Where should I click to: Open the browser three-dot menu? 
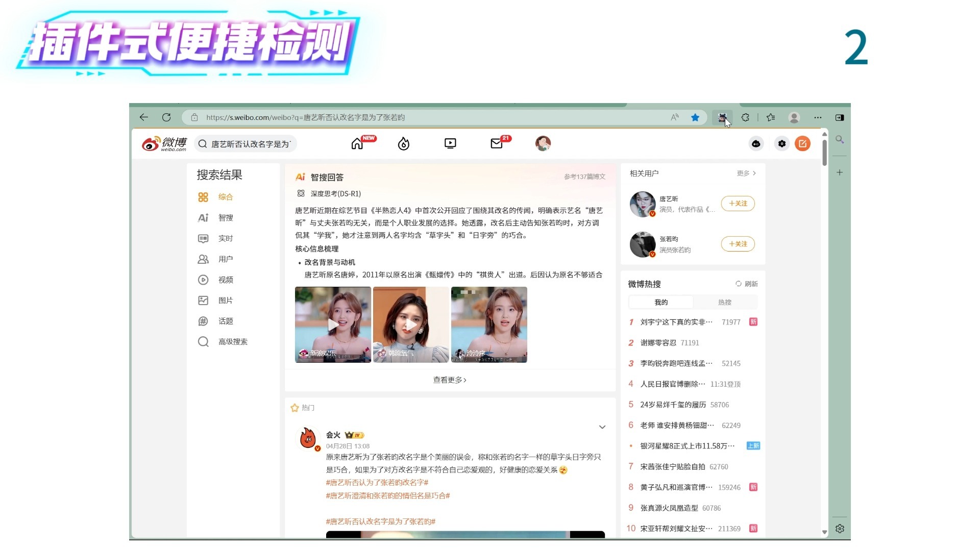(818, 117)
